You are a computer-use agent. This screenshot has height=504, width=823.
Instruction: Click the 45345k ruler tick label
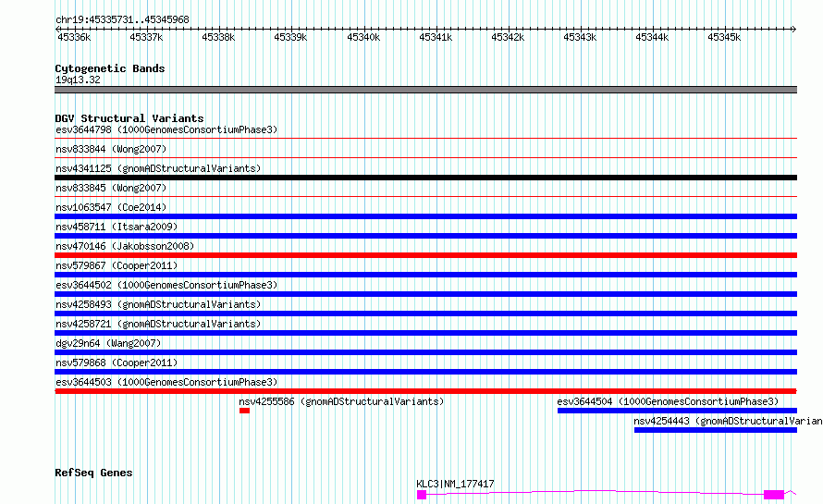(x=724, y=37)
